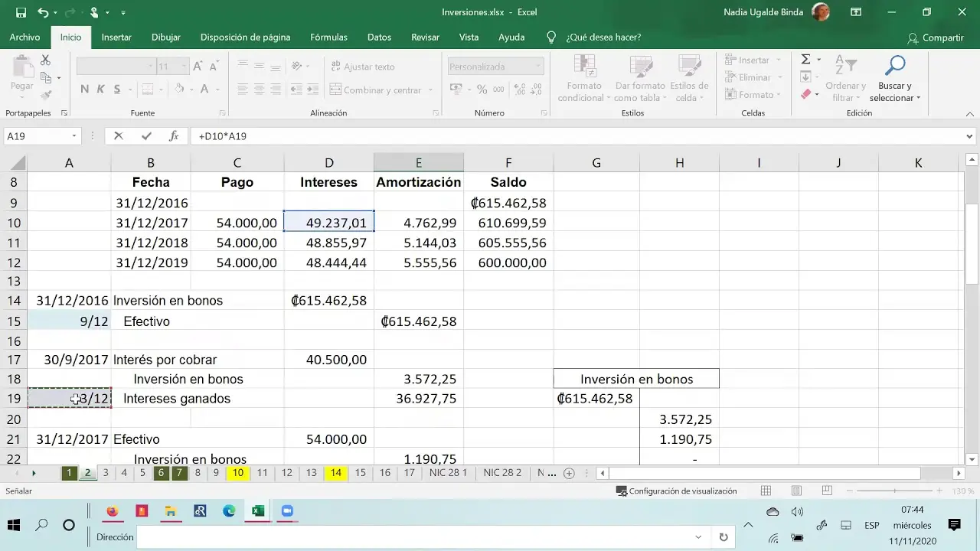
Task: Align cell content to the top
Action: click(243, 67)
